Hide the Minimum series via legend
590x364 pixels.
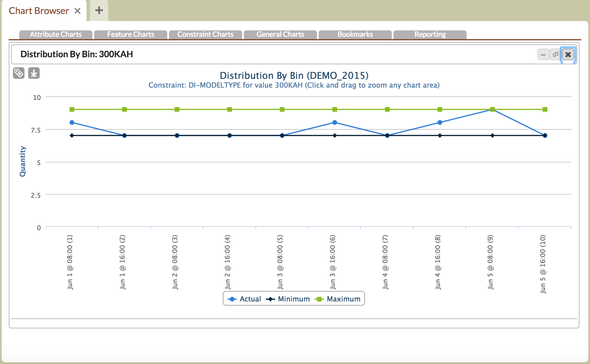click(294, 299)
